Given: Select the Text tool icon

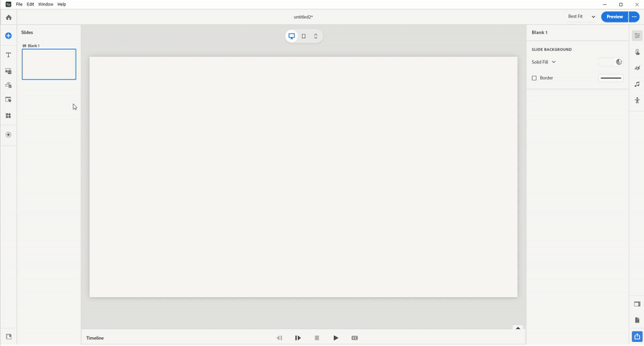Looking at the screenshot, I should (x=9, y=55).
